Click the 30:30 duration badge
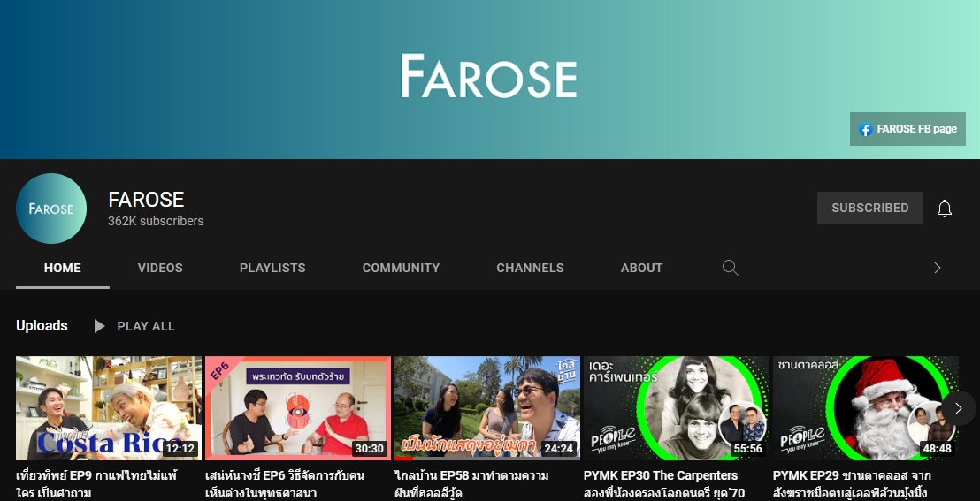Screen dimensions: 980x501 tap(370, 449)
